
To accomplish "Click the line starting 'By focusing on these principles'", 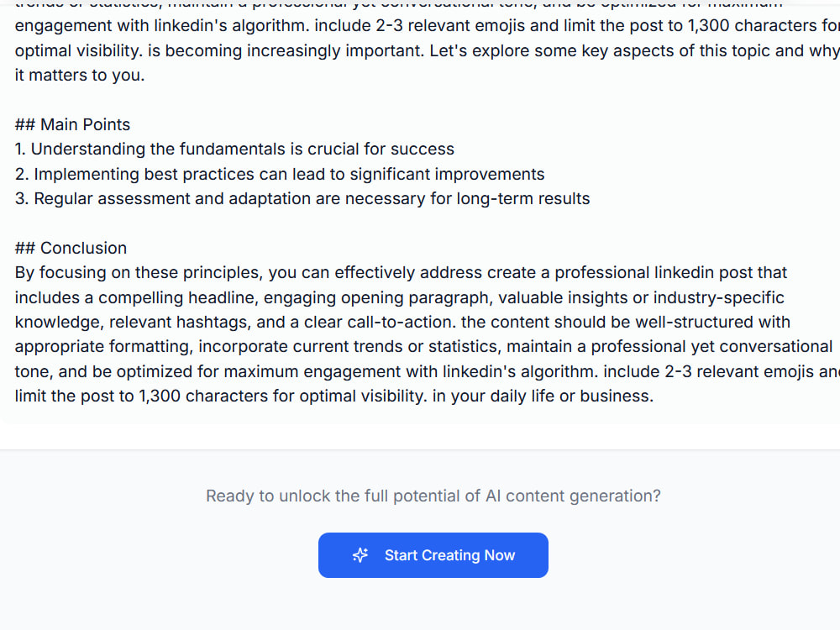I will [x=401, y=273].
